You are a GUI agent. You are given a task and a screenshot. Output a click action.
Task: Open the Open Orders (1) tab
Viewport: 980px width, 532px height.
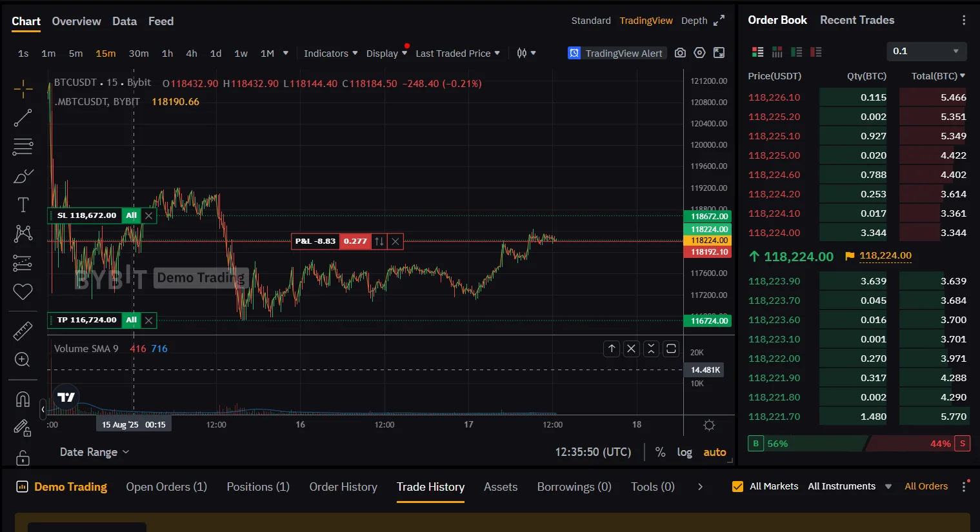pyautogui.click(x=166, y=487)
